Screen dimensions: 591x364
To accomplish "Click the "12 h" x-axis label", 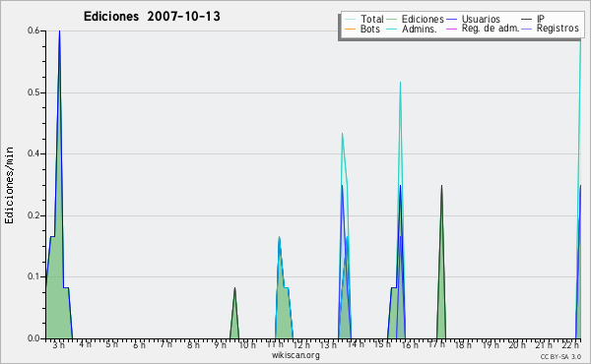I will click(x=301, y=344).
